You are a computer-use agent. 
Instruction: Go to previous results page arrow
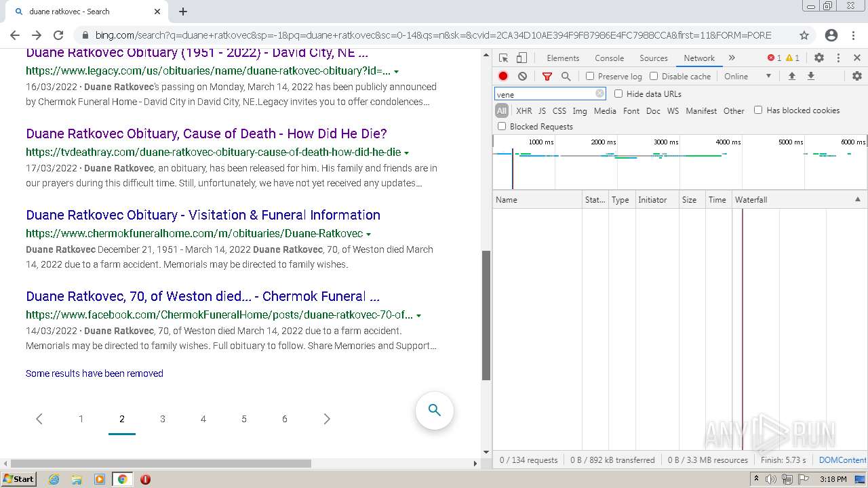pos(39,419)
